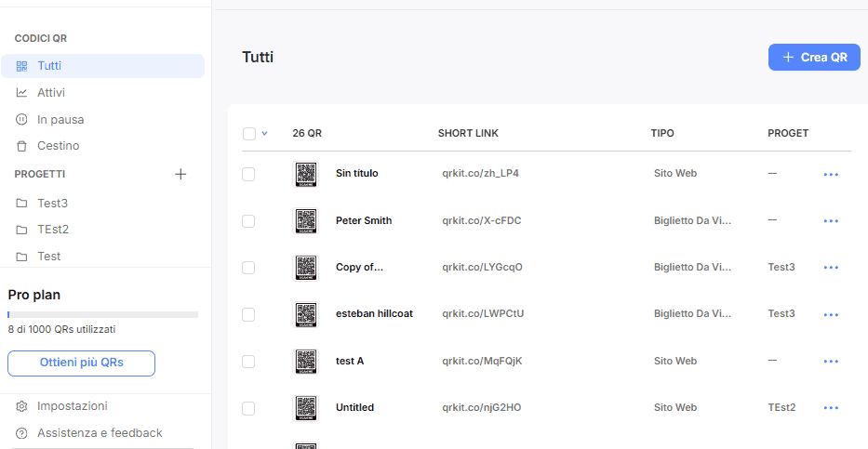This screenshot has height=449, width=868.
Task: Open more options for Peter Smith row
Action: click(831, 221)
